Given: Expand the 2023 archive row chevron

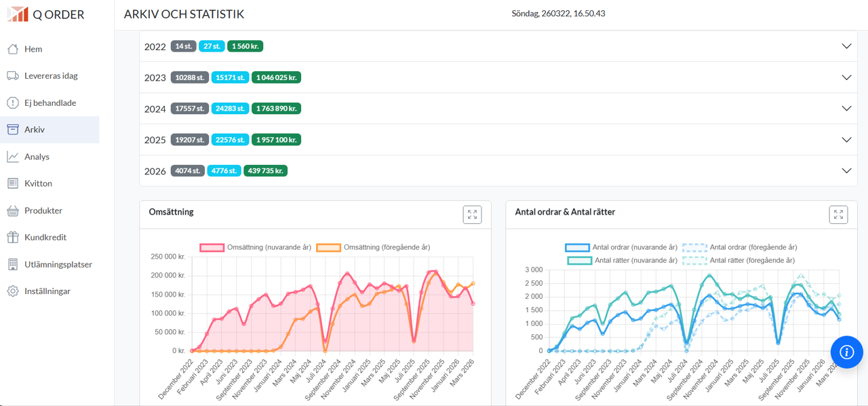Looking at the screenshot, I should tap(846, 77).
